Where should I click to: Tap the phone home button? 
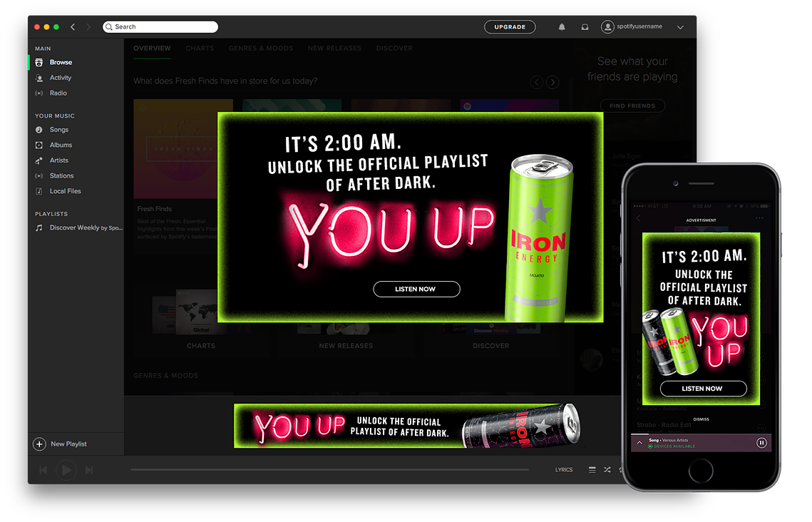[x=701, y=471]
